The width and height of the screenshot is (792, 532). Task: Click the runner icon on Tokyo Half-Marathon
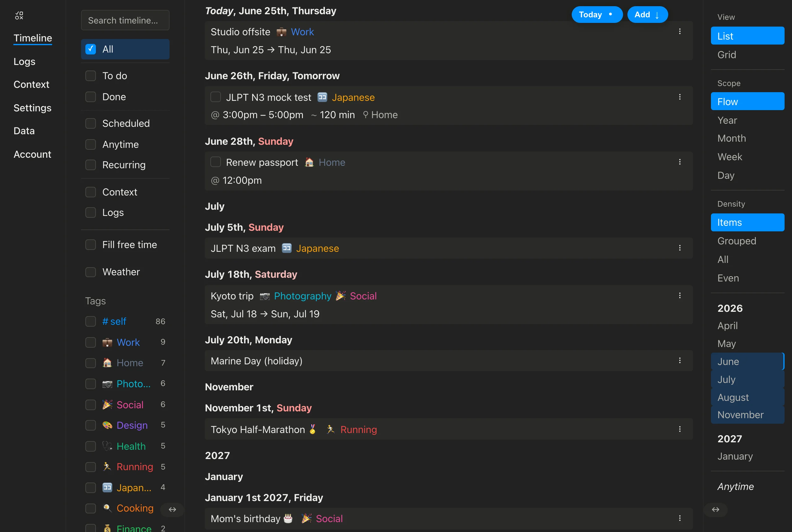[331, 430]
